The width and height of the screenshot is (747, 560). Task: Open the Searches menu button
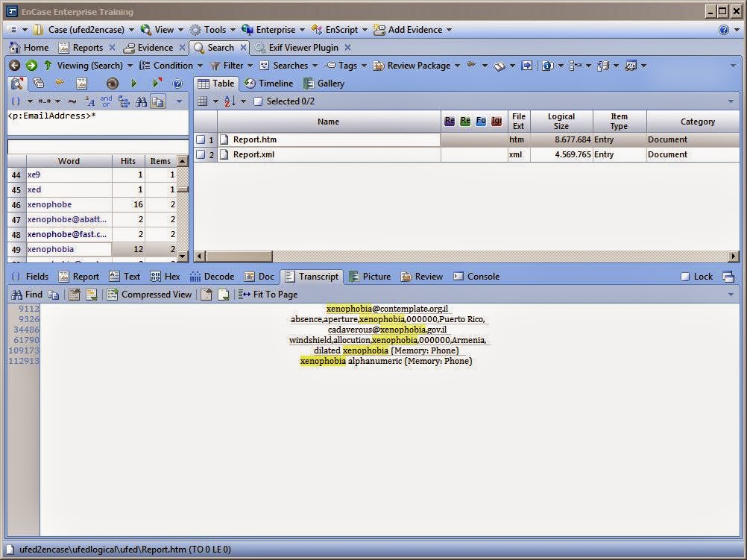[289, 66]
